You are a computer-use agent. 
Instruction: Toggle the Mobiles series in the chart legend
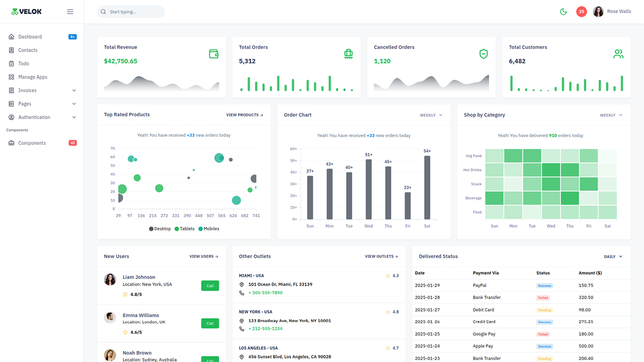pos(209,228)
